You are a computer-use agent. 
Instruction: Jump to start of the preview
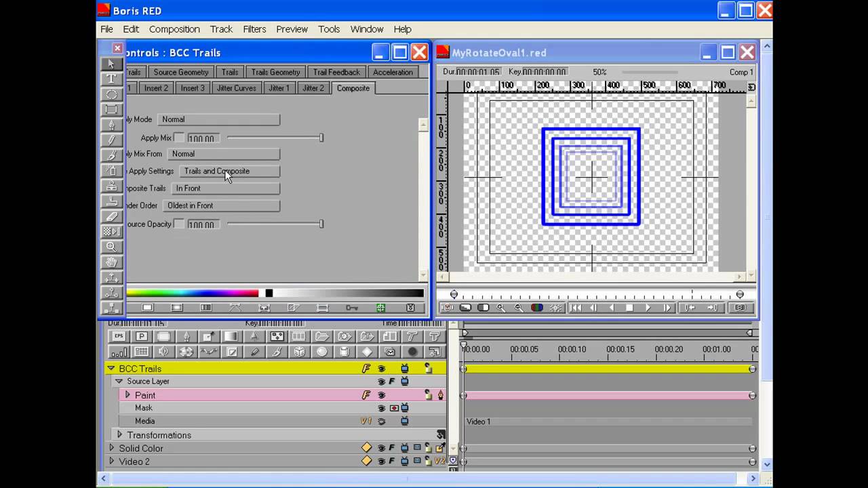(x=575, y=308)
